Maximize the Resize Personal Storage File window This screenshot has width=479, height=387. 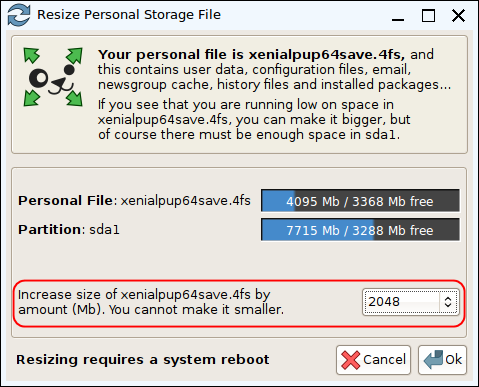[x=428, y=15]
